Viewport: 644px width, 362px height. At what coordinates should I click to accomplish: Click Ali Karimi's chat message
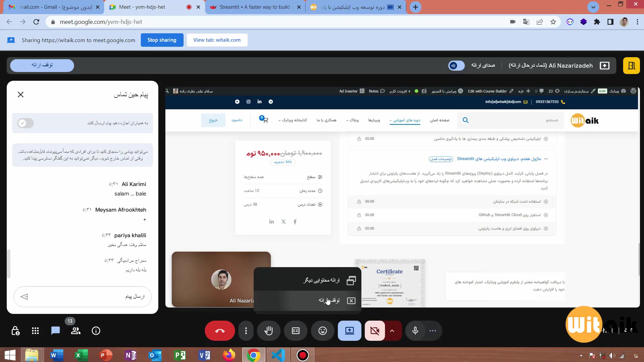click(x=130, y=194)
